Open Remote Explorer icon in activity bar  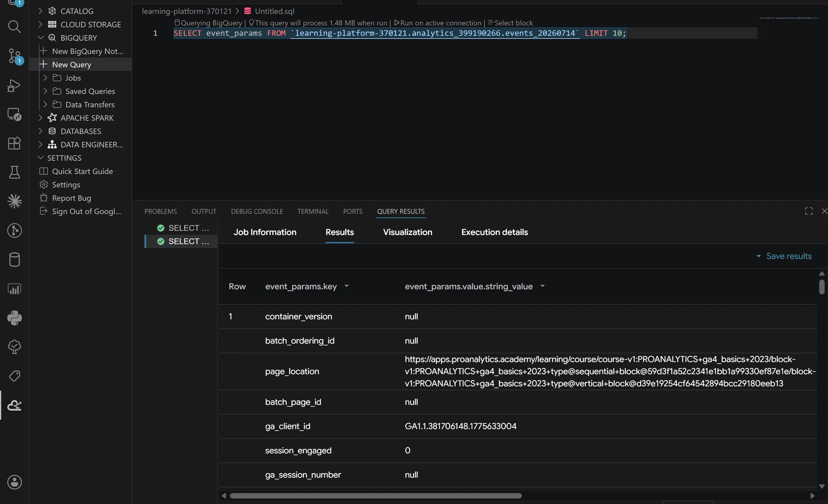click(x=14, y=115)
